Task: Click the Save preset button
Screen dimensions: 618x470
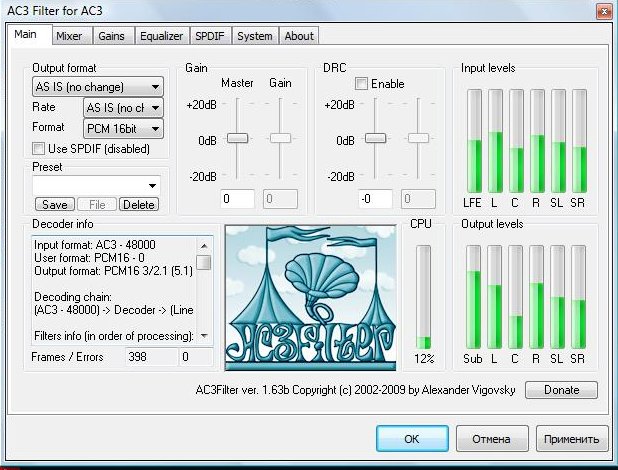Action: [55, 205]
